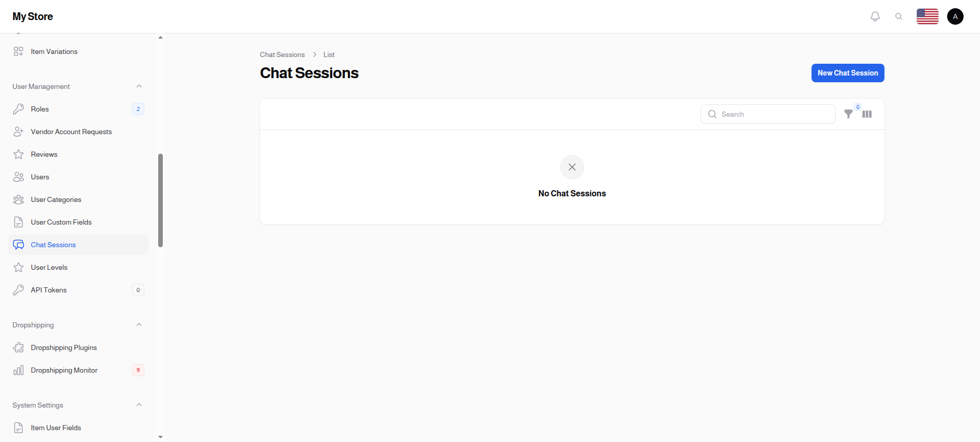
Task: Open the Chat Sessions sidebar icon
Action: (18, 245)
